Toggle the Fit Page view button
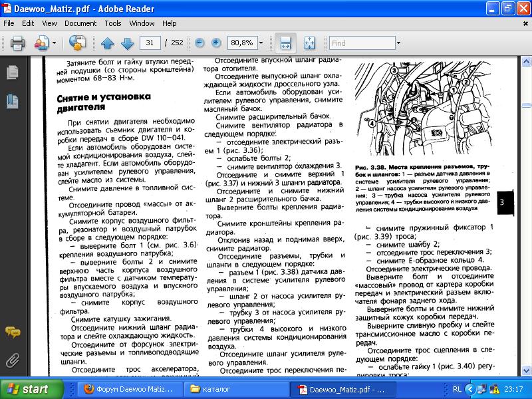 [309, 43]
